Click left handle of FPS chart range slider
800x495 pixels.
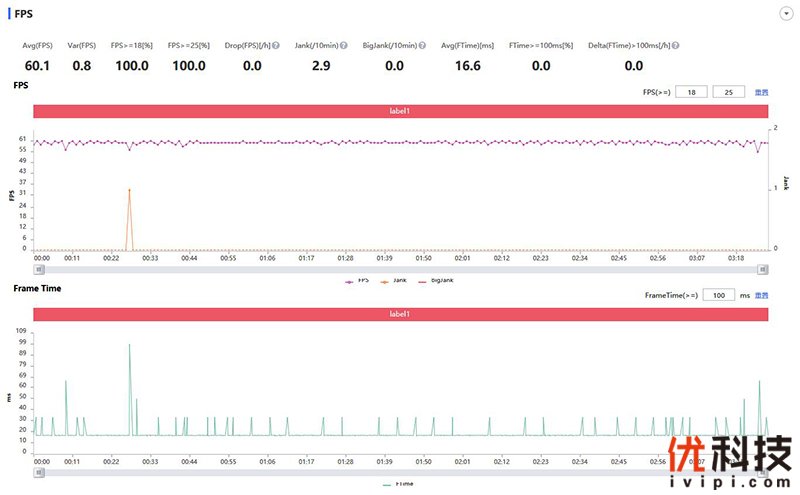[37, 269]
